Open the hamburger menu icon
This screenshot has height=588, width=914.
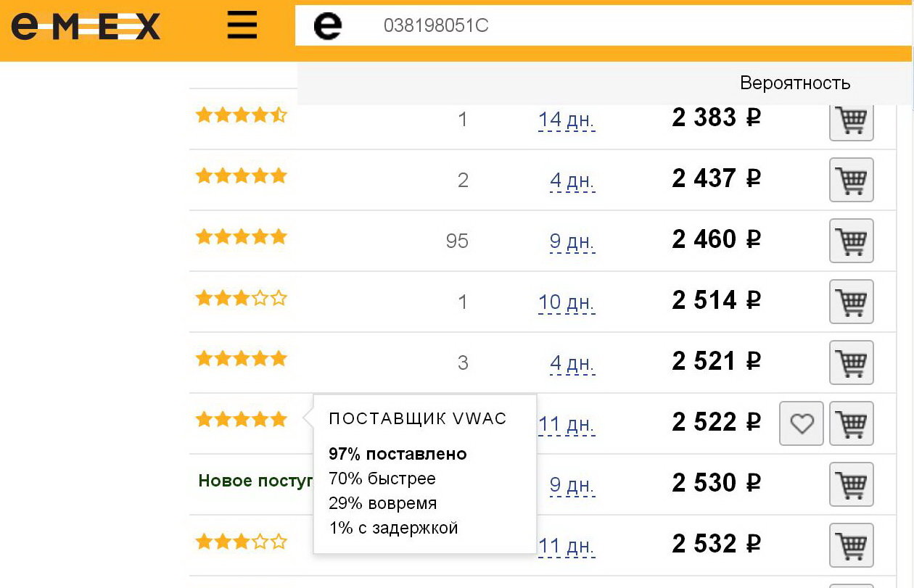242,26
